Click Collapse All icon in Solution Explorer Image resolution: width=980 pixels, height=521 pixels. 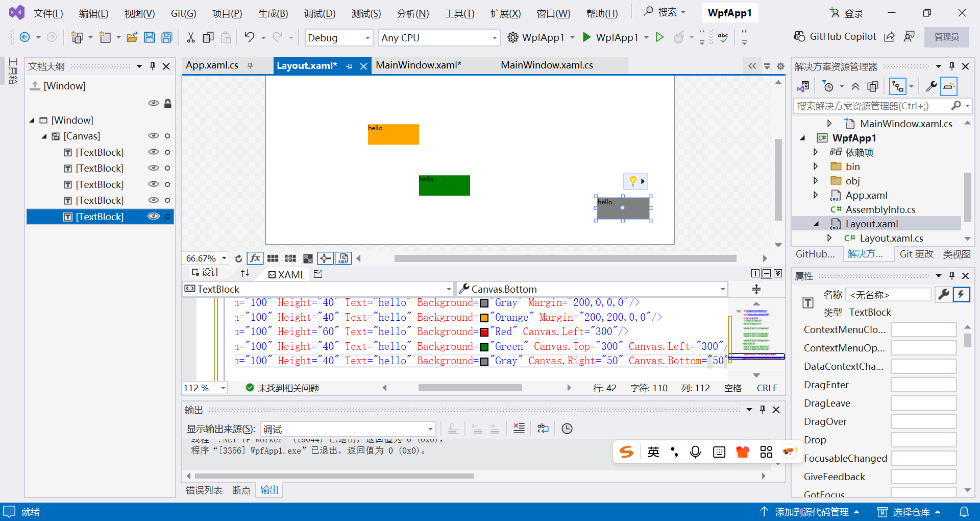tap(855, 87)
